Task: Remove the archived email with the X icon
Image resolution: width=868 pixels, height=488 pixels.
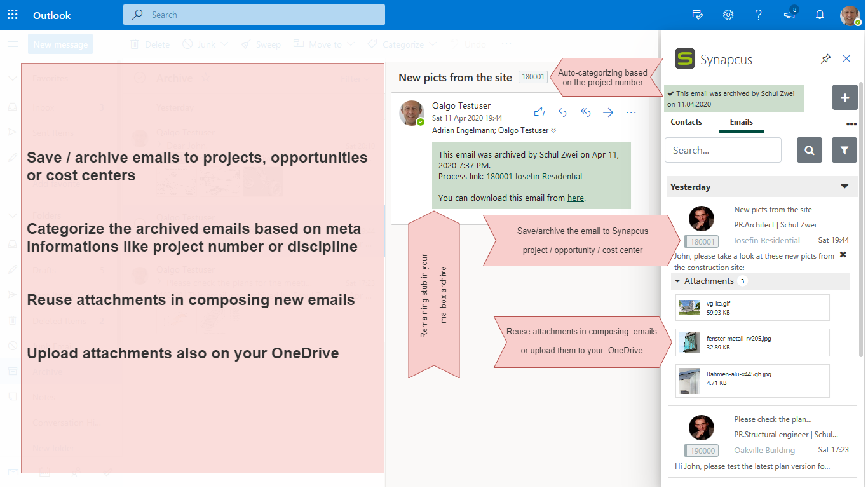Action: [x=843, y=255]
